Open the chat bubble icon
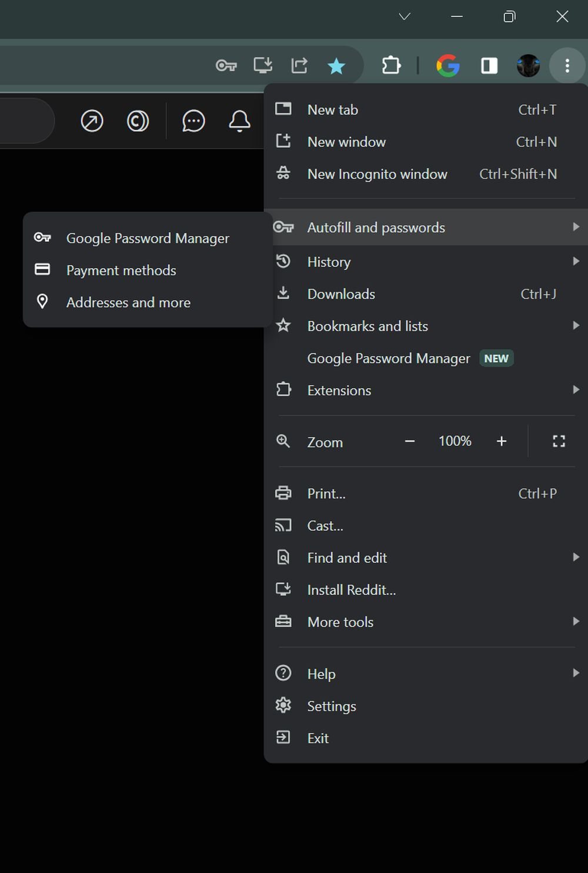Image resolution: width=588 pixels, height=873 pixels. (193, 121)
